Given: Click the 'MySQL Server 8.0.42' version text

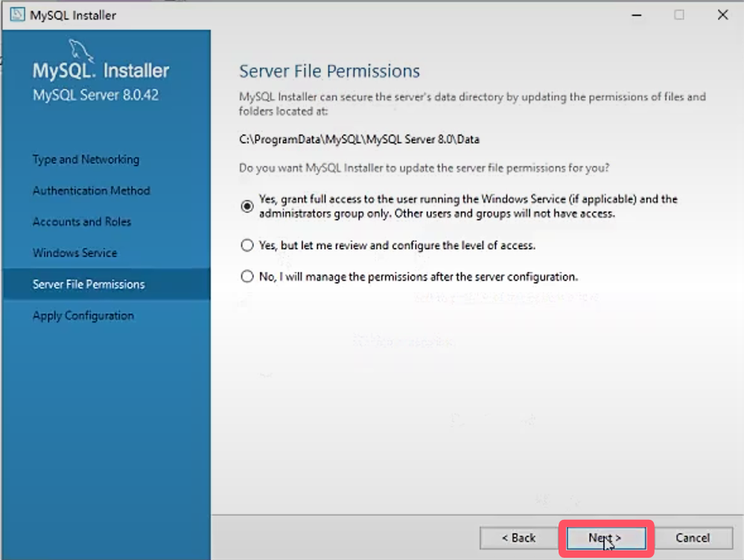Looking at the screenshot, I should click(95, 95).
